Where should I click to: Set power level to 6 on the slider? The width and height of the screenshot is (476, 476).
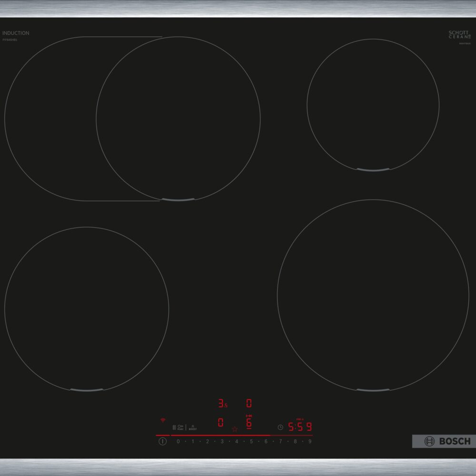tap(266, 441)
